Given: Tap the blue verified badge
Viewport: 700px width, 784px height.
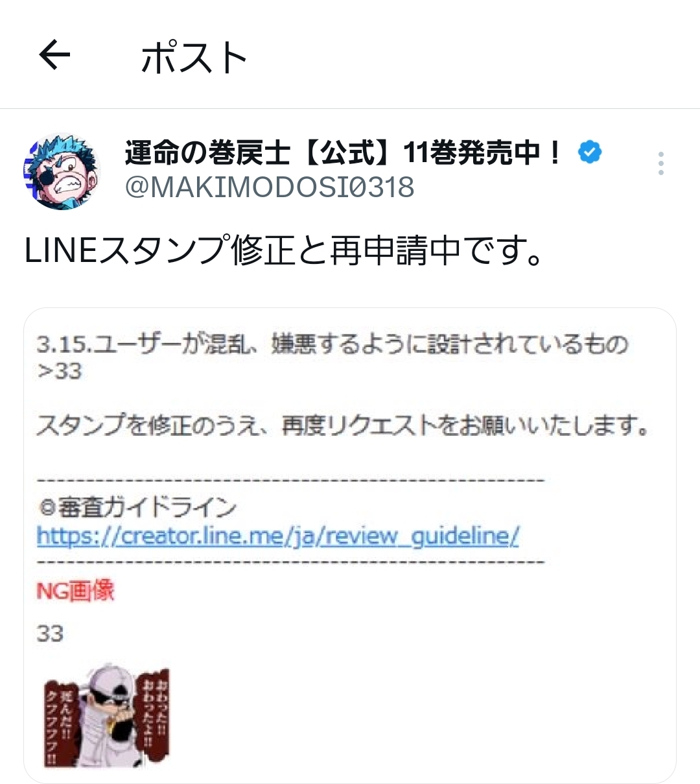Looking at the screenshot, I should 590,152.
